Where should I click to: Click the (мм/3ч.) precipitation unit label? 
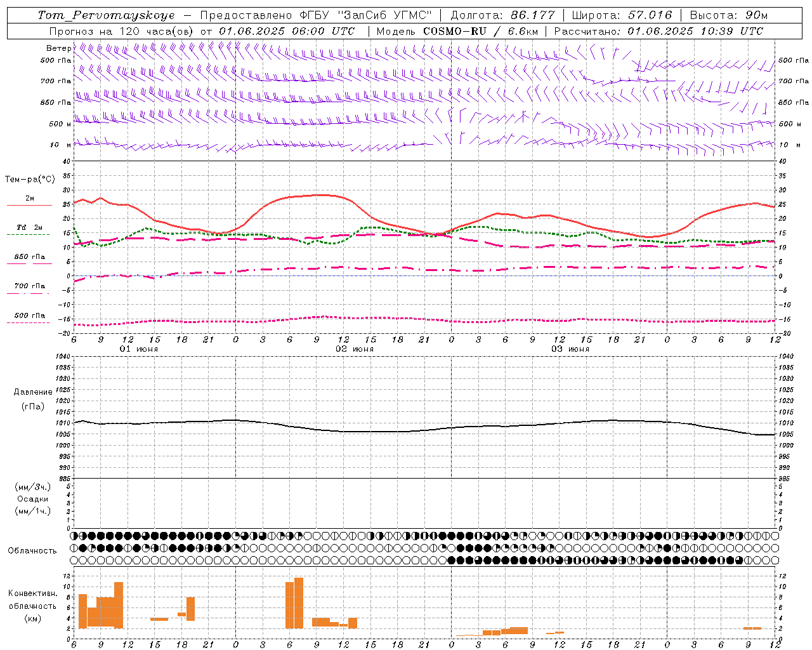tap(33, 487)
